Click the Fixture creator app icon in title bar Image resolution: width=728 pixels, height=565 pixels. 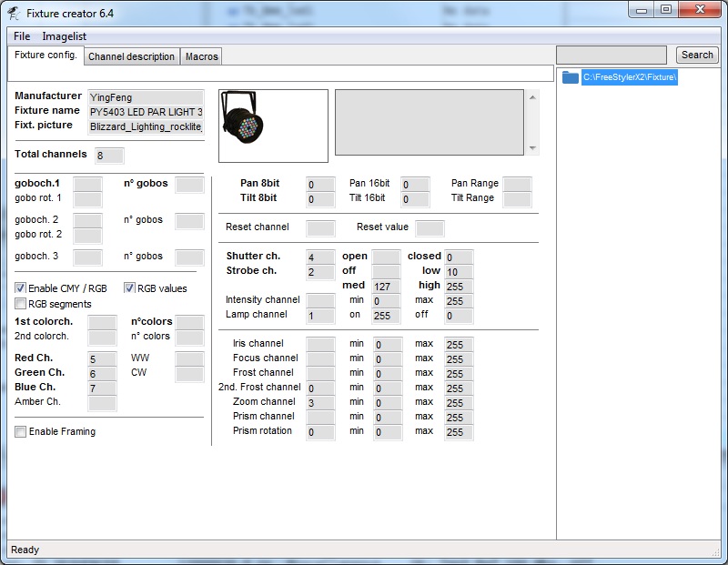tap(14, 14)
